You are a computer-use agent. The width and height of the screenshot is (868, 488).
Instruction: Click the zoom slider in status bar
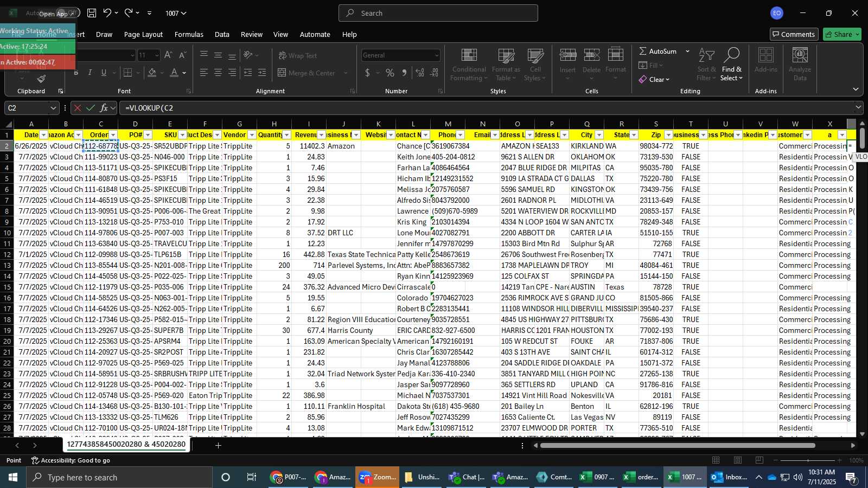(809, 460)
